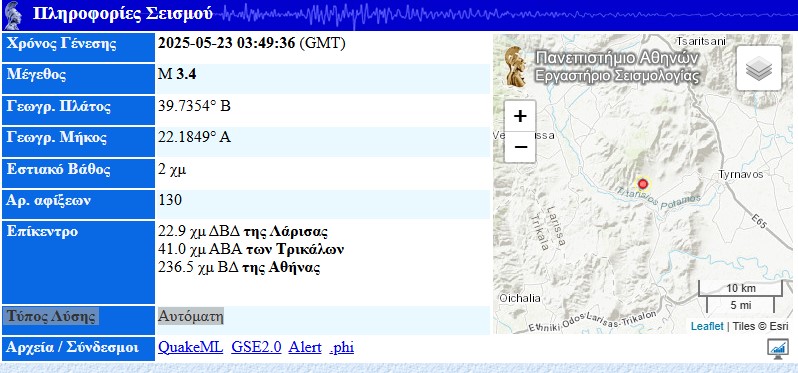Click the Πληροφορίες Σεισμού header title
Screen dimensions: 798x373
pyautogui.click(x=123, y=14)
